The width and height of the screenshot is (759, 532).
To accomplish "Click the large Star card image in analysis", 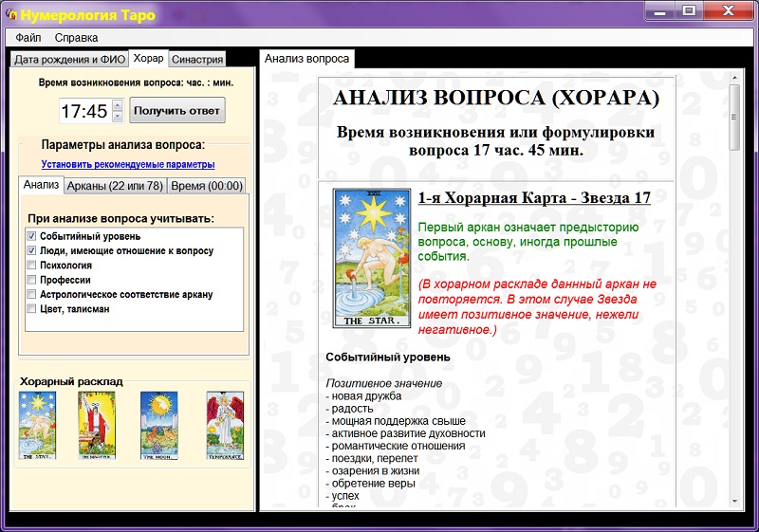I will click(372, 258).
